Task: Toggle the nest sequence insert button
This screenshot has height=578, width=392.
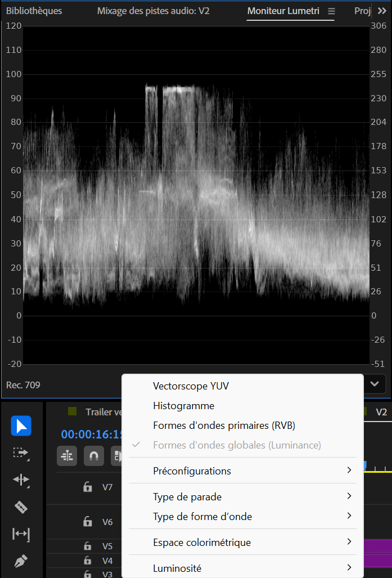Action: 67,456
